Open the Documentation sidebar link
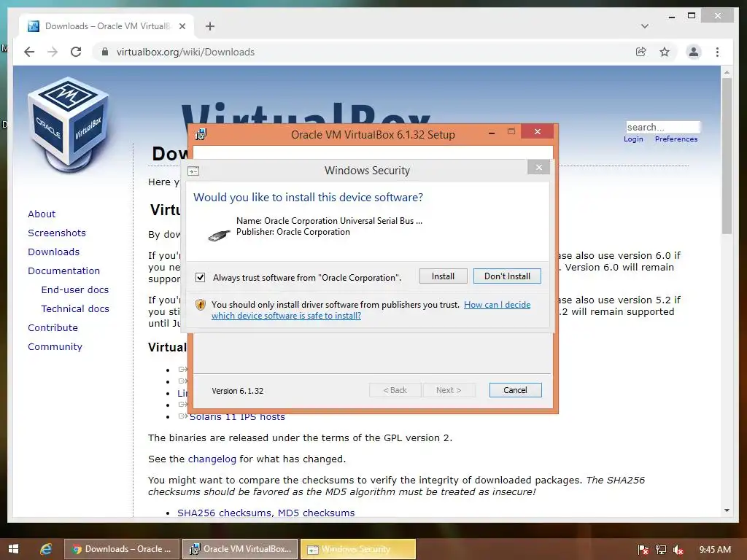The width and height of the screenshot is (747, 560). point(64,271)
